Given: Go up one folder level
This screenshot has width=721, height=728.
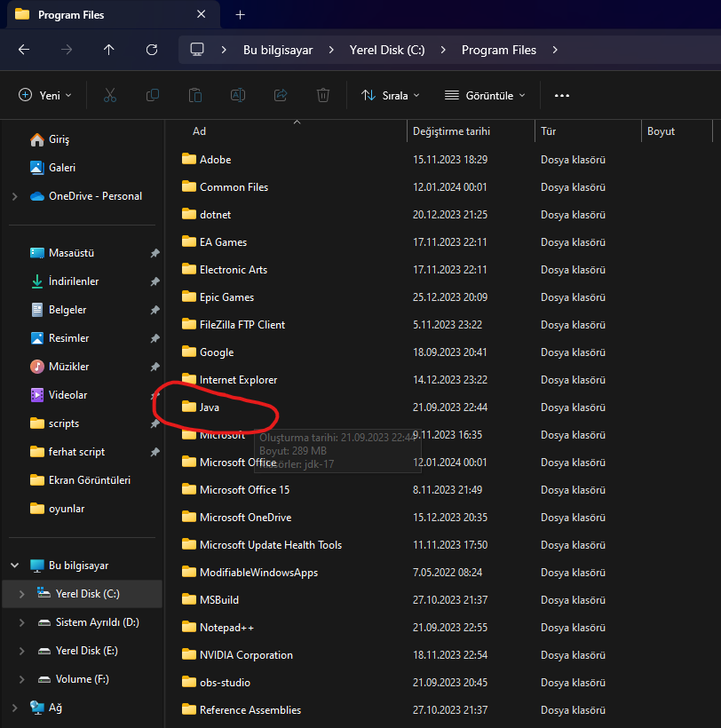Looking at the screenshot, I should click(108, 50).
